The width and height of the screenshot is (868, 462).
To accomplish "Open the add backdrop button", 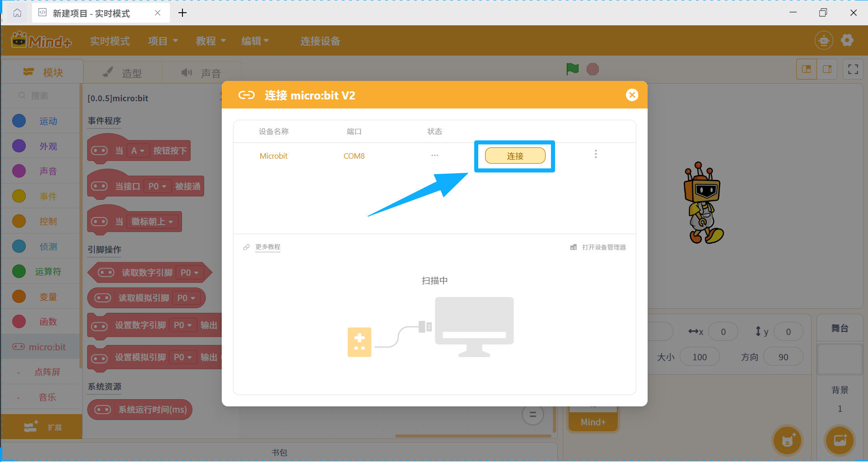I will 840,440.
